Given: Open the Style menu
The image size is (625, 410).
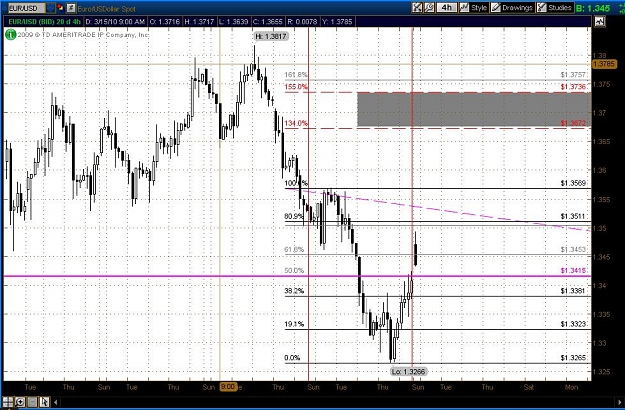Looking at the screenshot, I should point(474,8).
